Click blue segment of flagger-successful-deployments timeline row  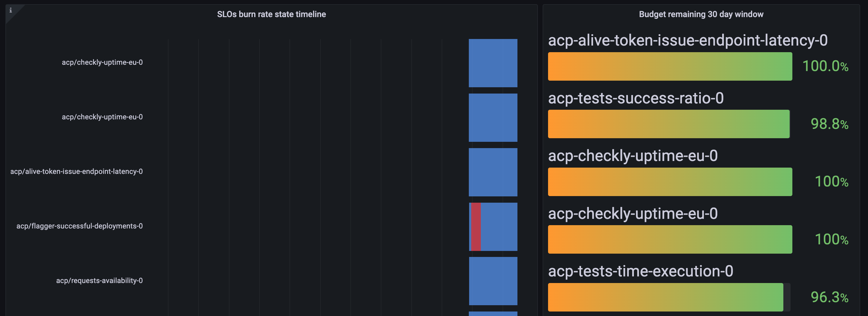tap(499, 226)
